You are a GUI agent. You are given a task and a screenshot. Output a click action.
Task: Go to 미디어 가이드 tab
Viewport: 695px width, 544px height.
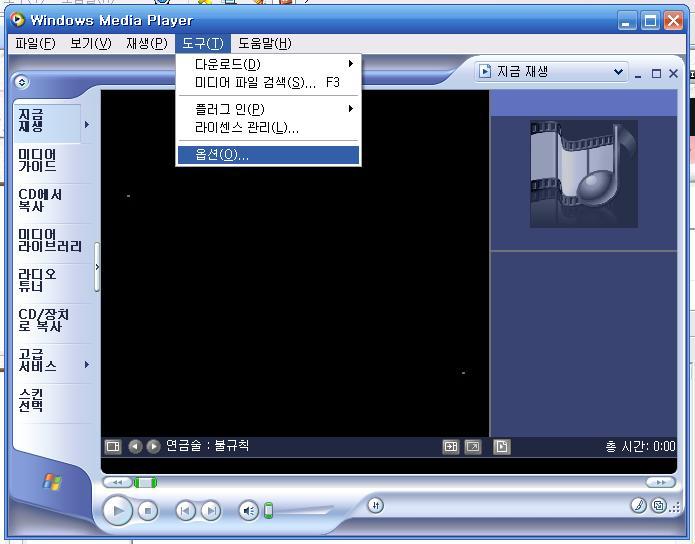[x=52, y=160]
